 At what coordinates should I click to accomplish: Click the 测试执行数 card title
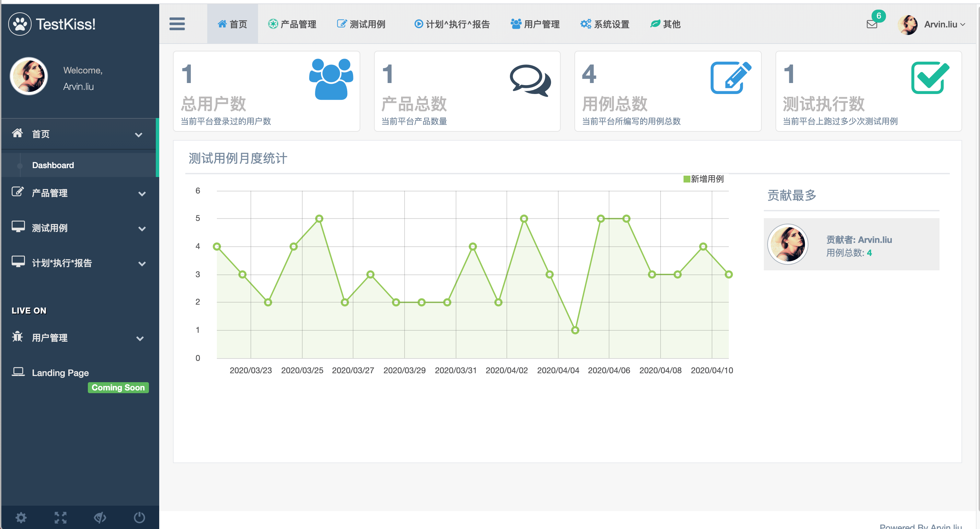(x=823, y=104)
